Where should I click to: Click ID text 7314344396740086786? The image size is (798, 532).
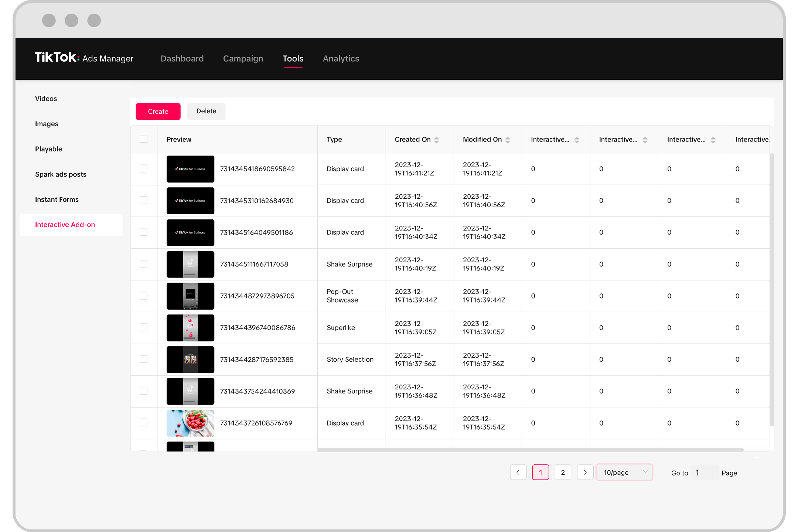tap(258, 328)
